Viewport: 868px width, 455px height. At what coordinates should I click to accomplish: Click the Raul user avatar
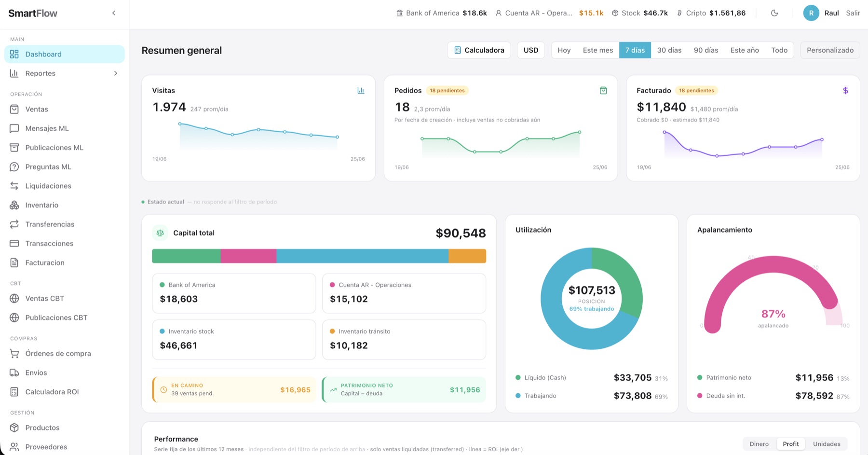click(811, 13)
